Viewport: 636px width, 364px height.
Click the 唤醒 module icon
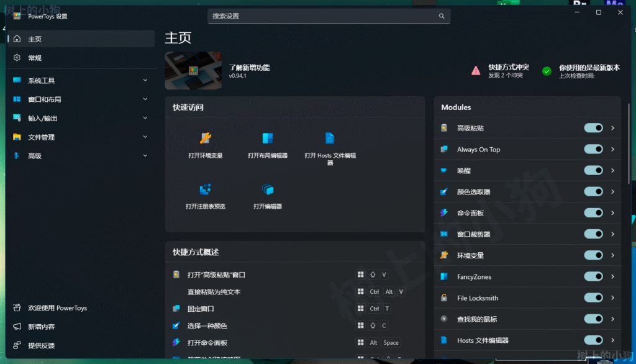(x=444, y=170)
